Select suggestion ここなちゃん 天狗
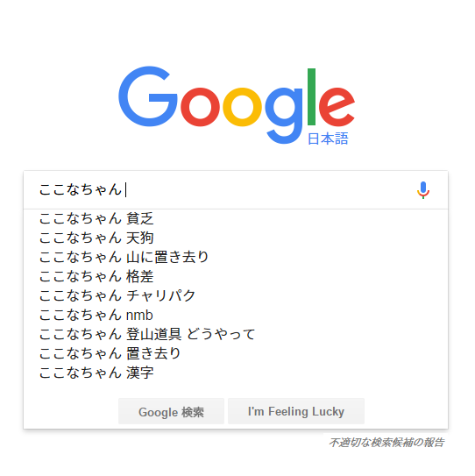 coord(236,238)
